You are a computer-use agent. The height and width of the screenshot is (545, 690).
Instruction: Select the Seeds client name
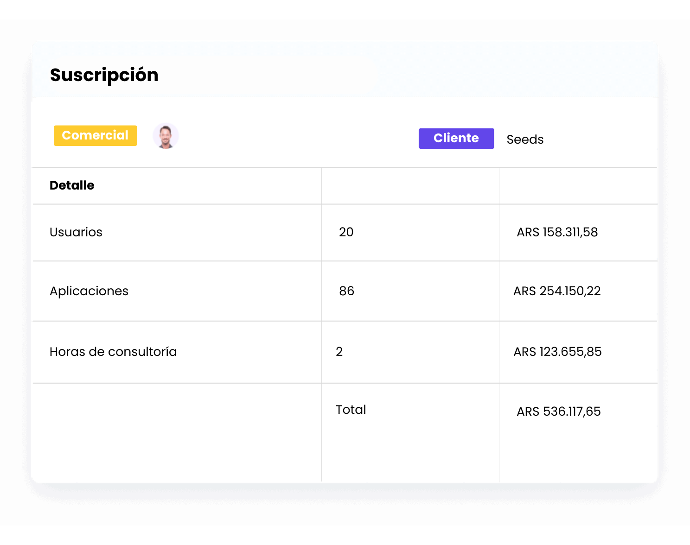click(525, 140)
